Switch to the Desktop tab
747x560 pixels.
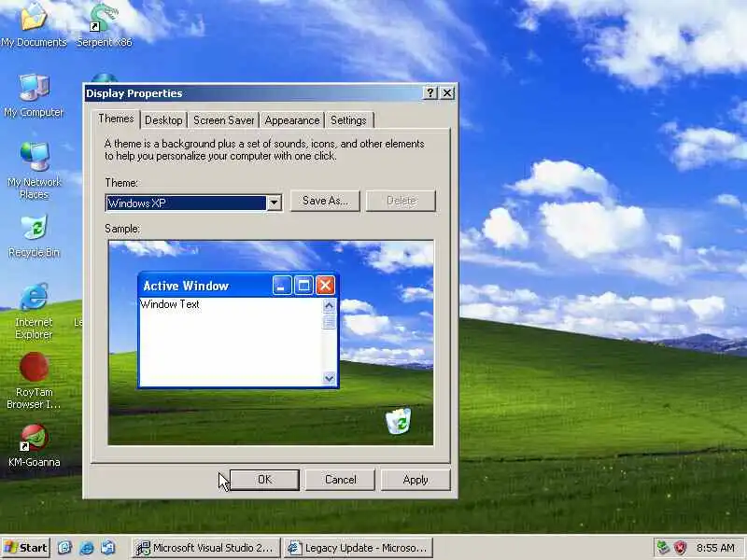tap(163, 120)
